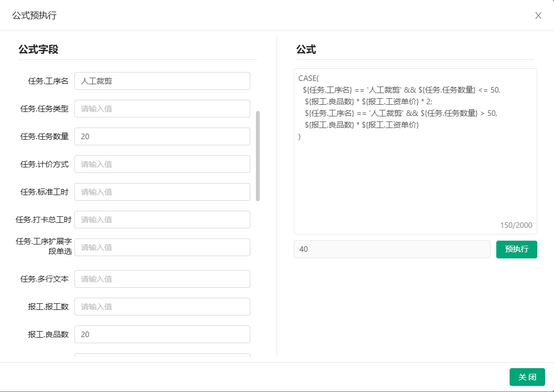Click the 公式字段 section heading

tap(38, 49)
